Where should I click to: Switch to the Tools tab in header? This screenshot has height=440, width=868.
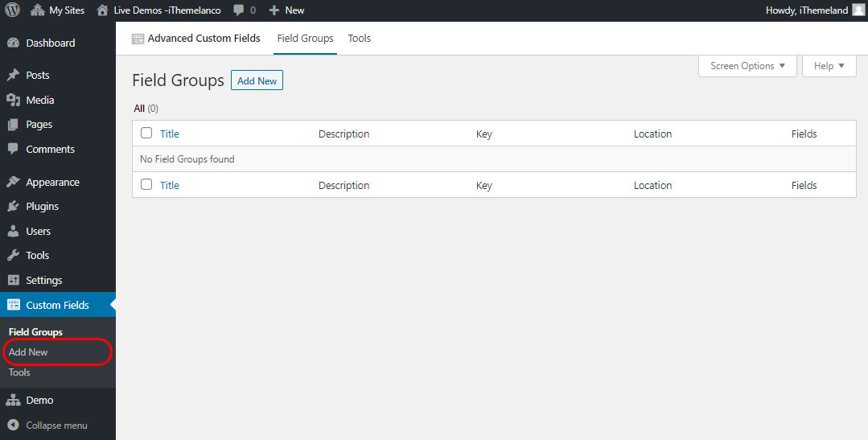coord(360,38)
